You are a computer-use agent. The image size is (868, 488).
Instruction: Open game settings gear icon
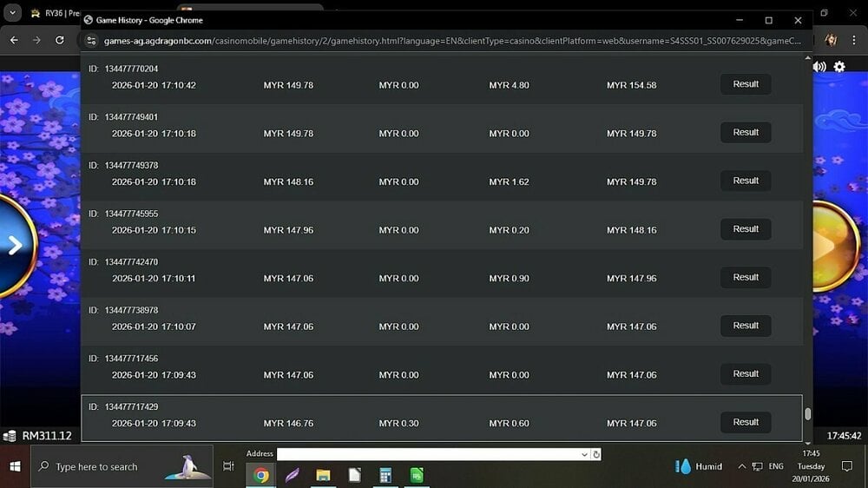tap(839, 67)
